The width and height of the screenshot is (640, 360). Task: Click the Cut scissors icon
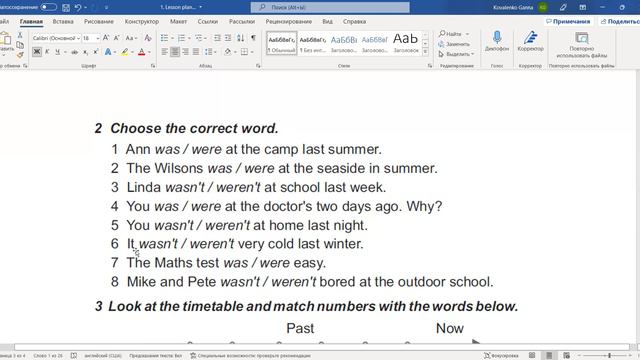[x=20, y=36]
